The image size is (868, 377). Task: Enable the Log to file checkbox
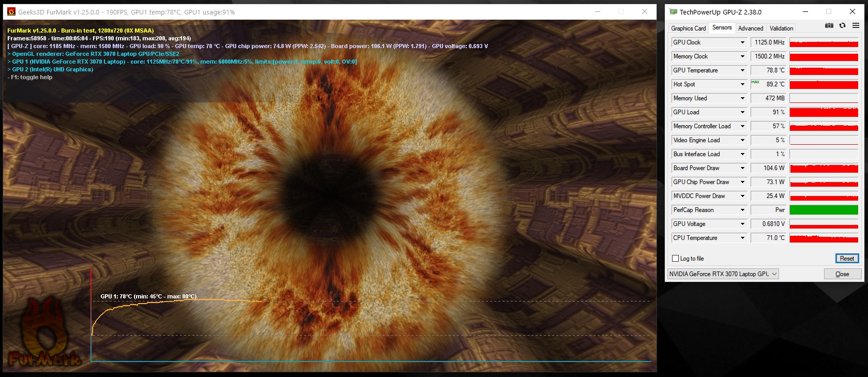click(675, 259)
